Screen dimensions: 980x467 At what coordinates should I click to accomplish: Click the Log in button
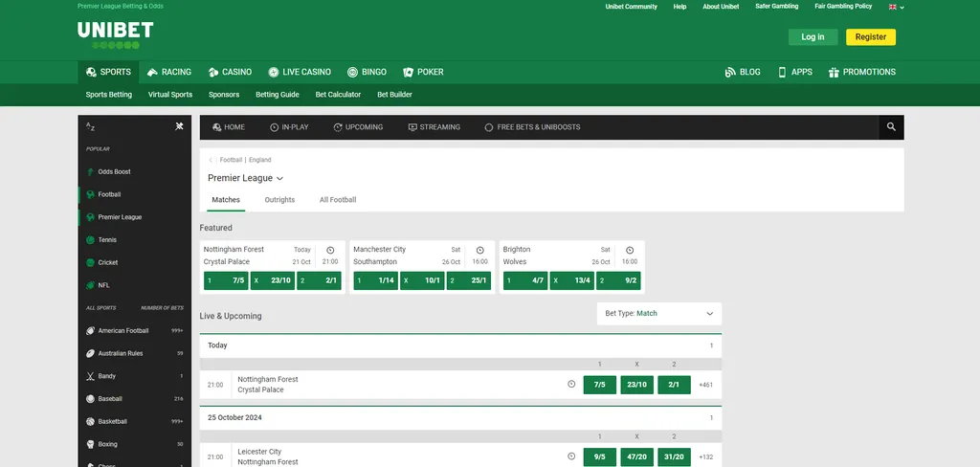pyautogui.click(x=813, y=37)
